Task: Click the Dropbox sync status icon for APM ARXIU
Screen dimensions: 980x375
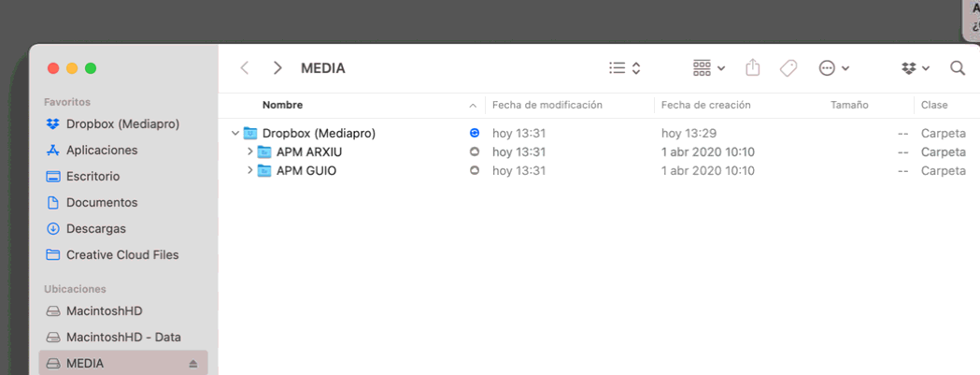Action: [x=475, y=151]
